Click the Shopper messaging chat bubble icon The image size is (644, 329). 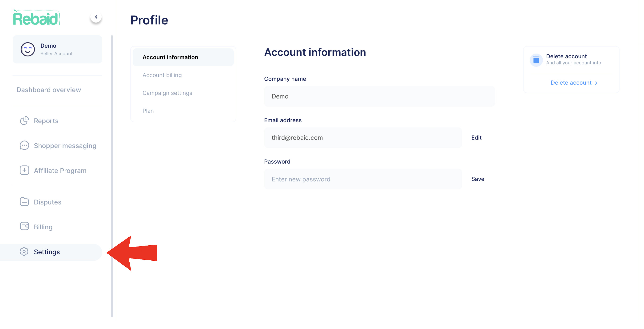(x=24, y=145)
